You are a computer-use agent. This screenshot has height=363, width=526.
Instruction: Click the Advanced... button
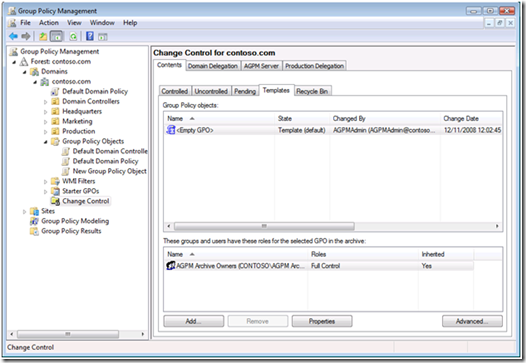[x=472, y=321]
